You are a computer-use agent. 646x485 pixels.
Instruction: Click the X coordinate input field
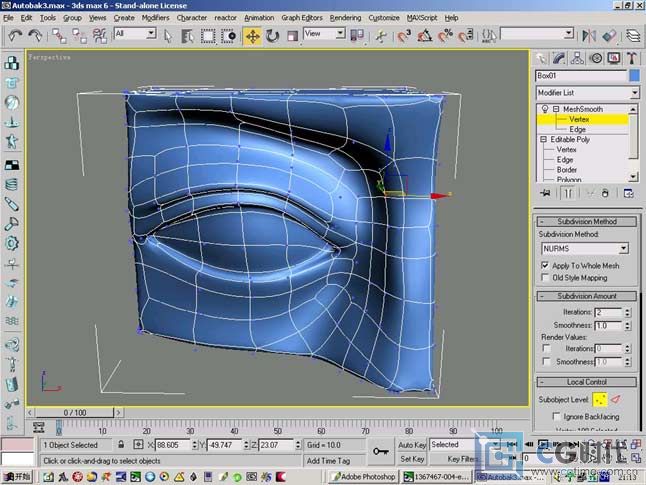click(x=174, y=445)
